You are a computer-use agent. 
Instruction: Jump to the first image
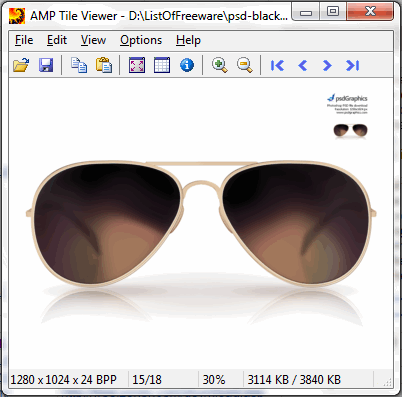pos(277,65)
